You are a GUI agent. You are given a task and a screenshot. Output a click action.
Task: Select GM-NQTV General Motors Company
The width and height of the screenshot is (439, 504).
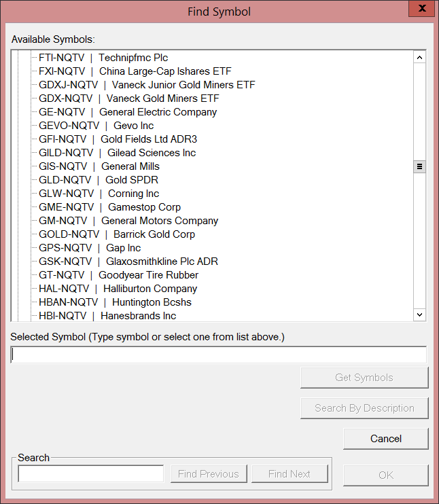pyautogui.click(x=128, y=221)
